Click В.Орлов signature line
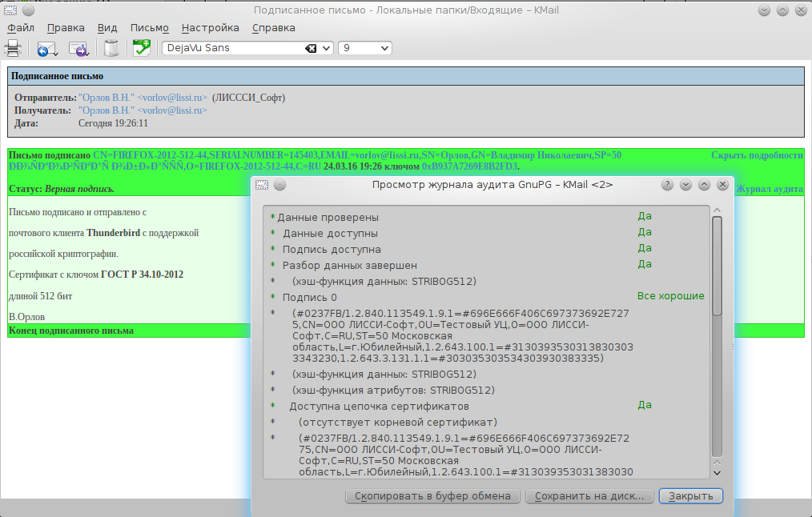Viewport: 812px width, 517px height. click(27, 317)
